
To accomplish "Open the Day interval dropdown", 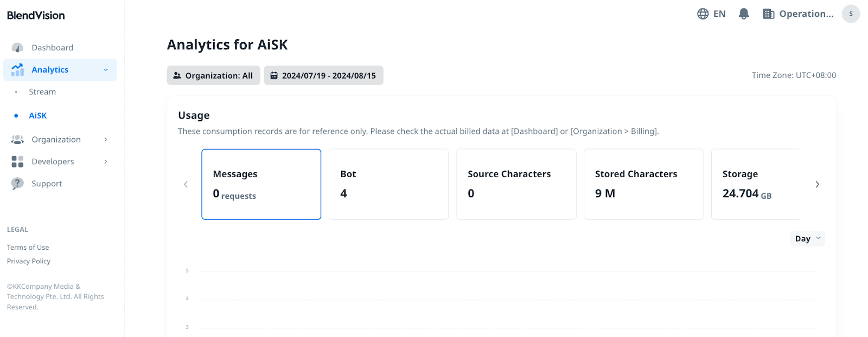I will 807,238.
